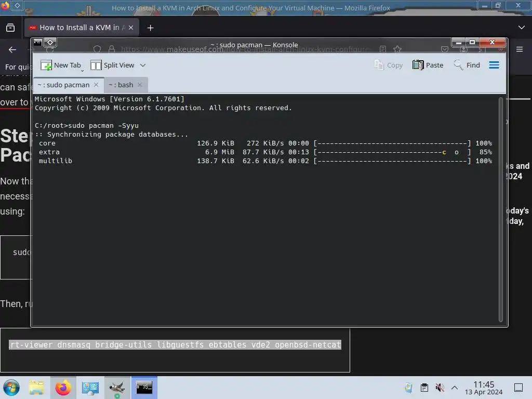Close the Firefox 'How to Install a KVM' tab
The image size is (532, 399).
click(x=131, y=28)
